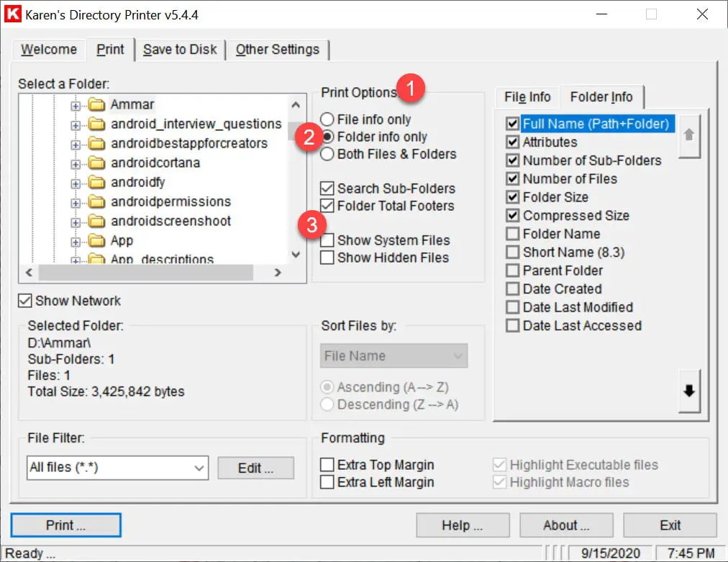Viewport: 728px width, 562px height.
Task: Toggle Number of Files checkbox
Action: pos(513,178)
